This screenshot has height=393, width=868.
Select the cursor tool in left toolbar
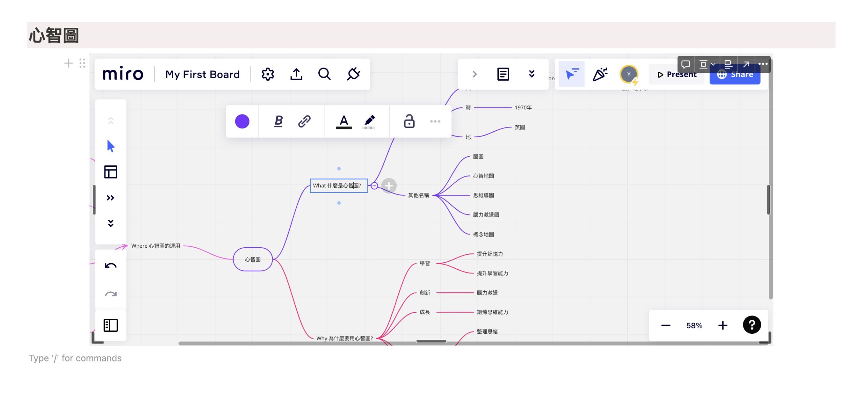coord(111,146)
